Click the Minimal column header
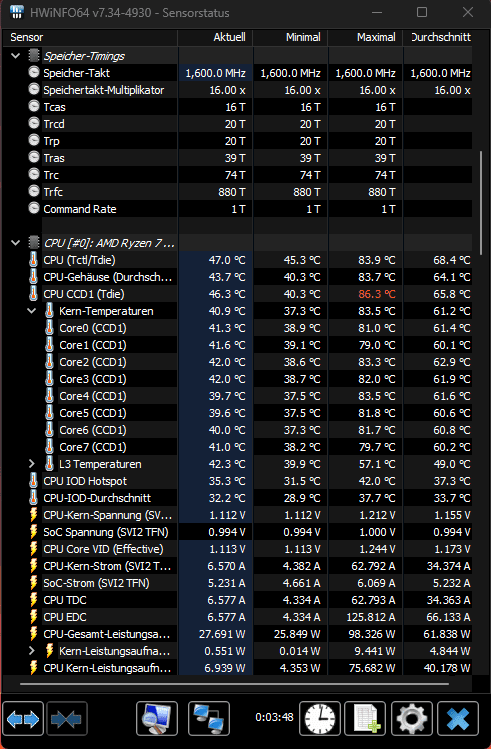The width and height of the screenshot is (494, 749). (290, 37)
